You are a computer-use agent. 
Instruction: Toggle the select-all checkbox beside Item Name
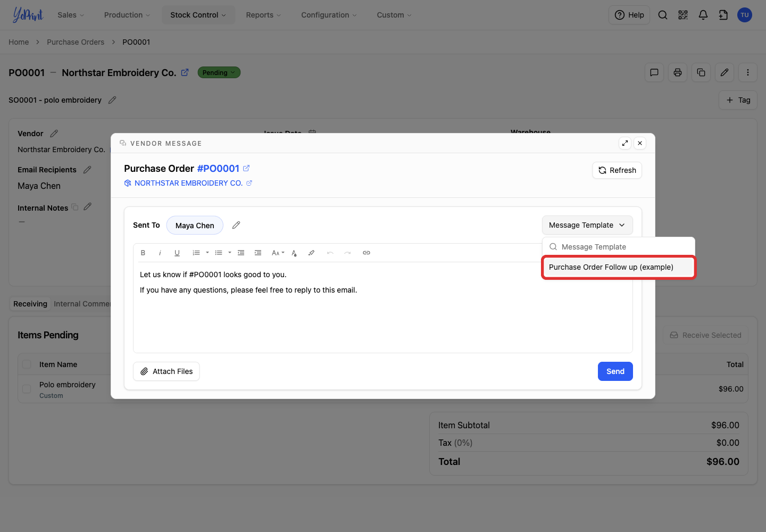27,364
